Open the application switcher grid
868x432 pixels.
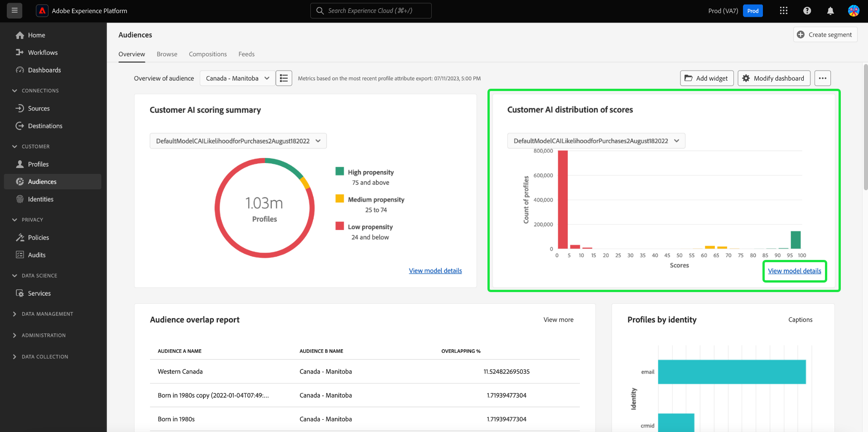tap(784, 10)
